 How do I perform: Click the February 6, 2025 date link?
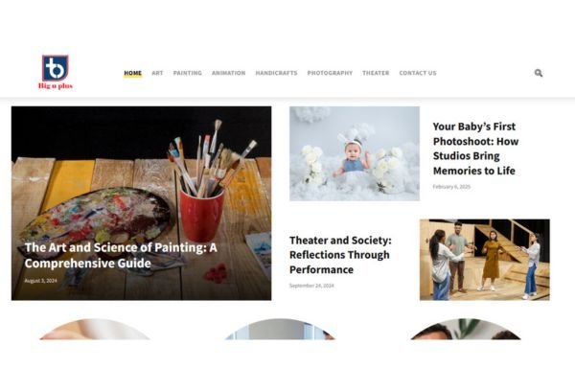pyautogui.click(x=451, y=187)
